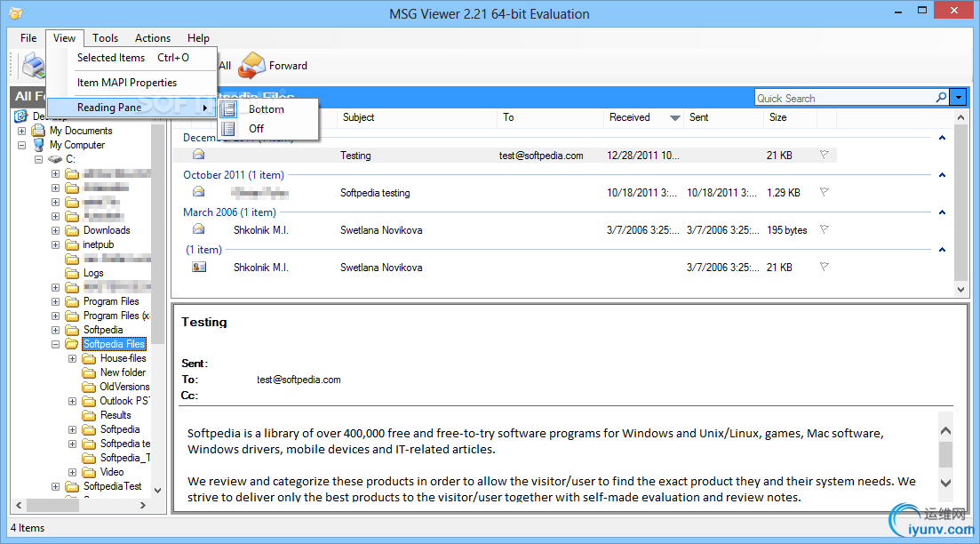Viewport: 980px width, 544px height.
Task: Toggle flag on Softpedia testing row
Action: [x=825, y=192]
